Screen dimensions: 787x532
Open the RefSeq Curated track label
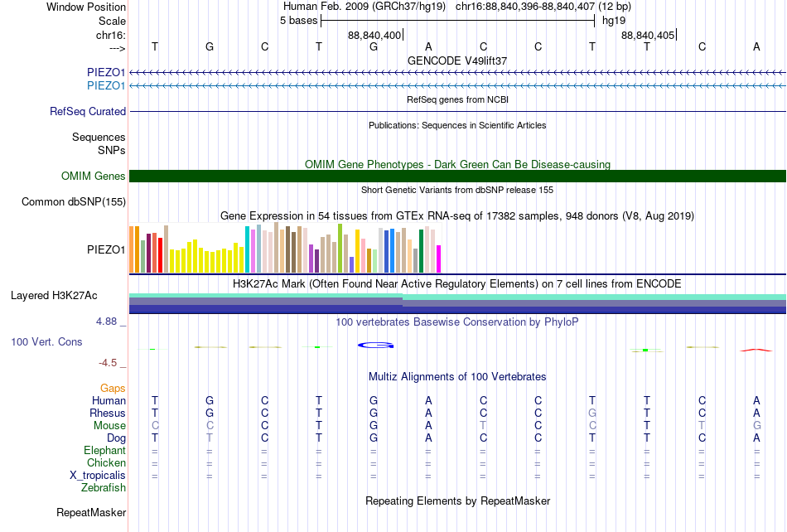pyautogui.click(x=88, y=111)
